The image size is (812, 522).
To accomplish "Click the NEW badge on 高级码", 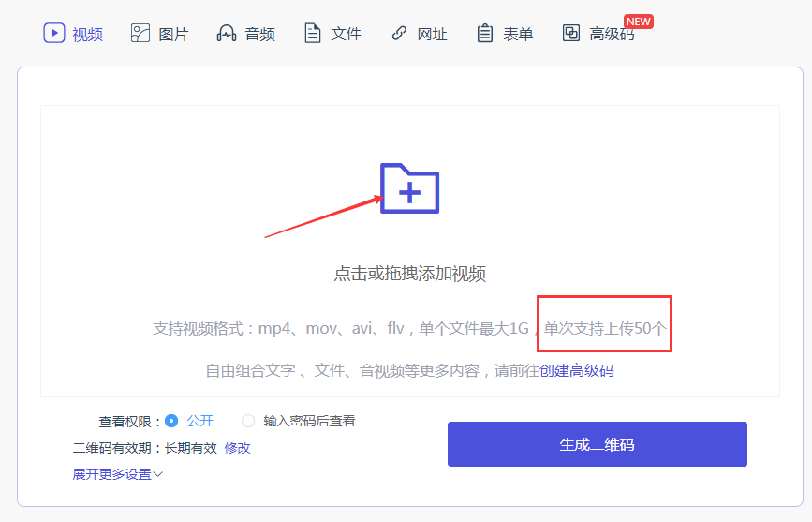I will 638,22.
